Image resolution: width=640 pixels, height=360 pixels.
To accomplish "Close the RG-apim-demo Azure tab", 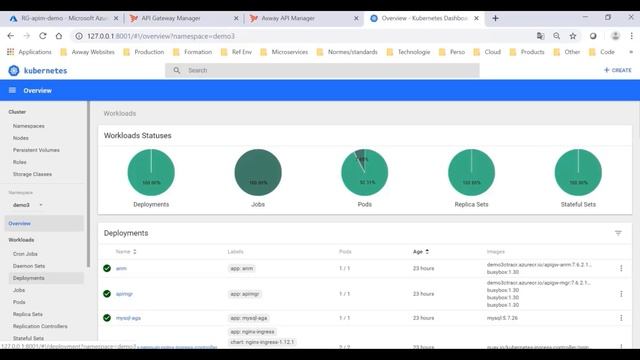I will click(116, 18).
